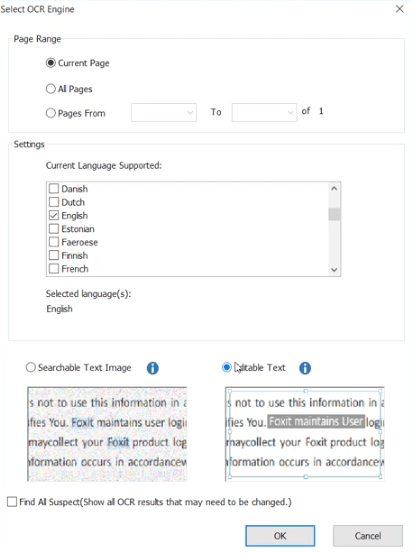Screen dimensions: 411x553
Task: Click info icon next to Searchable Text Image
Action: coord(152,368)
